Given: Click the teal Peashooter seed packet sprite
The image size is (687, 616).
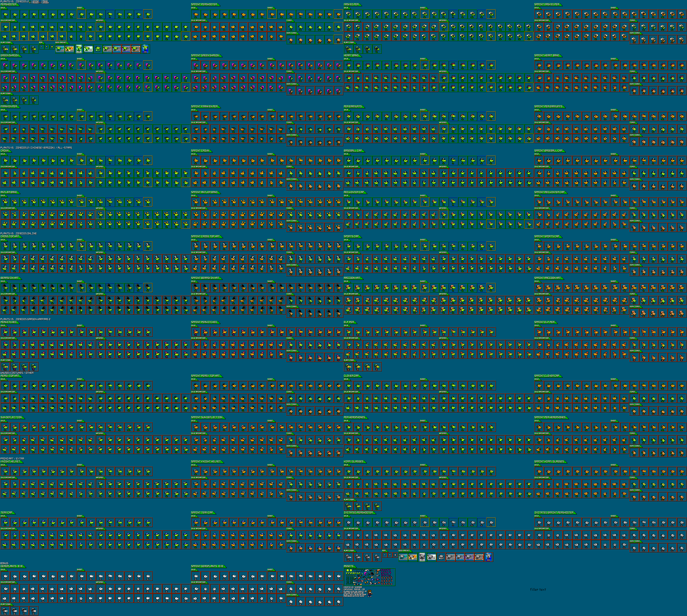Looking at the screenshot, I should pyautogui.click(x=60, y=49).
